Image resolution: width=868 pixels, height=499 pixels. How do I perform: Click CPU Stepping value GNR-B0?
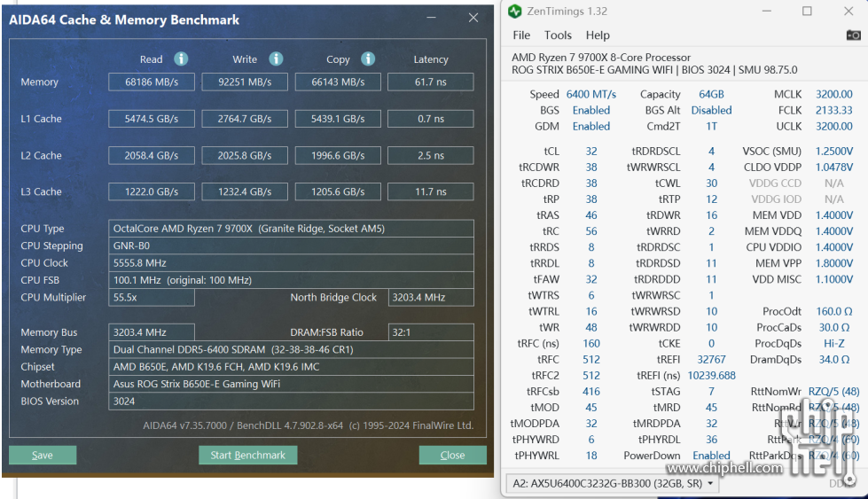(x=291, y=246)
